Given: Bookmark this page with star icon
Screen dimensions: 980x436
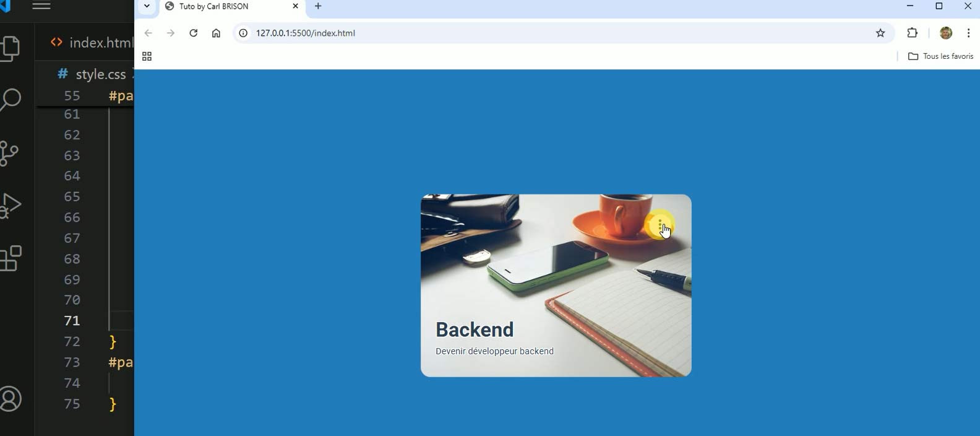Looking at the screenshot, I should coord(880,33).
